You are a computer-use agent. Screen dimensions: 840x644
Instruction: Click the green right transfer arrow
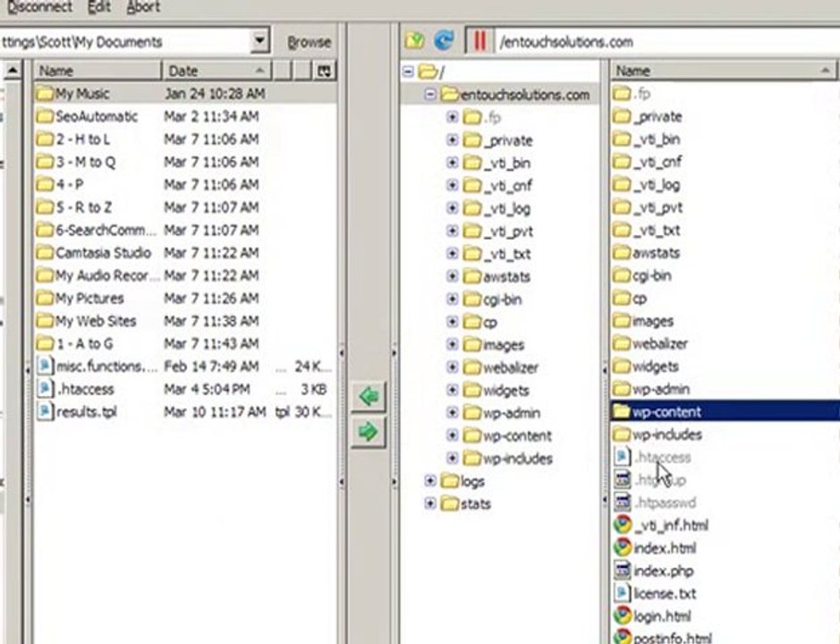click(368, 431)
